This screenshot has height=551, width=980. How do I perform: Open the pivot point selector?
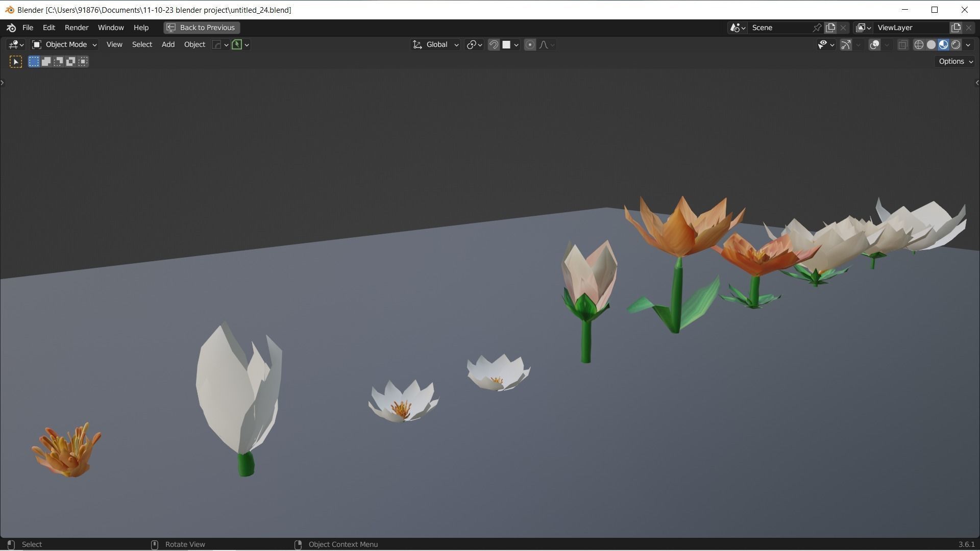(x=474, y=45)
